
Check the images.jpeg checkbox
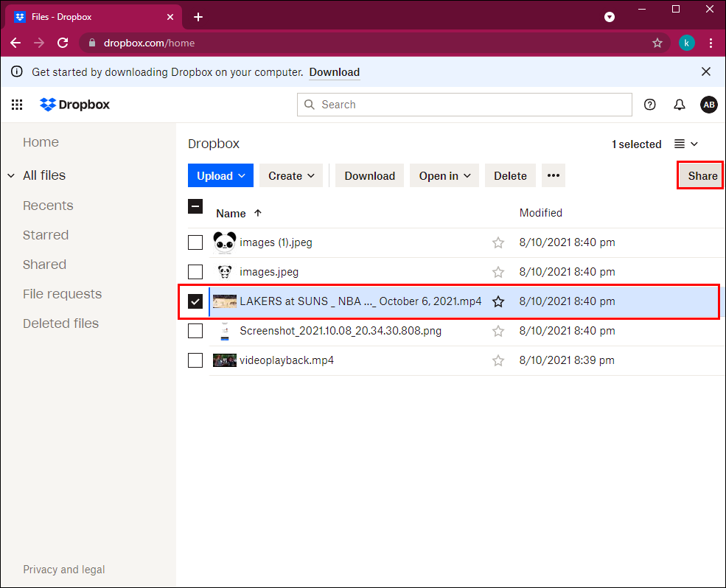pos(195,272)
